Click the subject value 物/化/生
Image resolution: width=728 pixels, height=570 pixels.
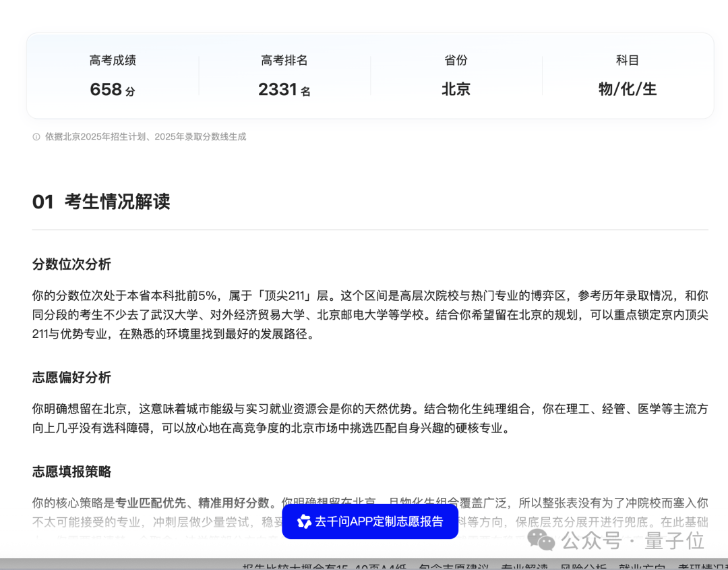tap(628, 89)
